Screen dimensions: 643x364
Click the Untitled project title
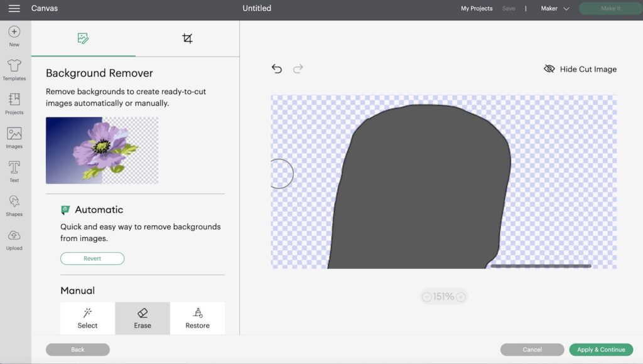pos(257,8)
